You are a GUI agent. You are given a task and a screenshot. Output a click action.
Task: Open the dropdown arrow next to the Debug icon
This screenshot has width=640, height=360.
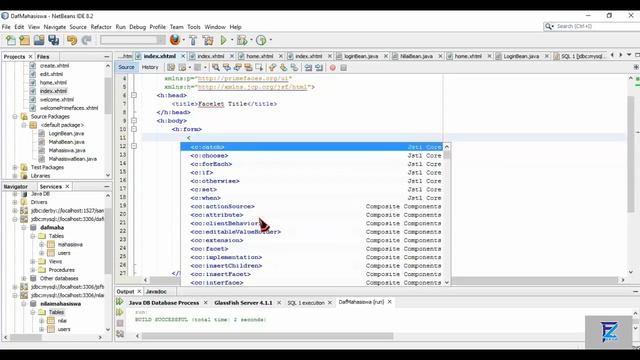pyautogui.click(x=251, y=40)
